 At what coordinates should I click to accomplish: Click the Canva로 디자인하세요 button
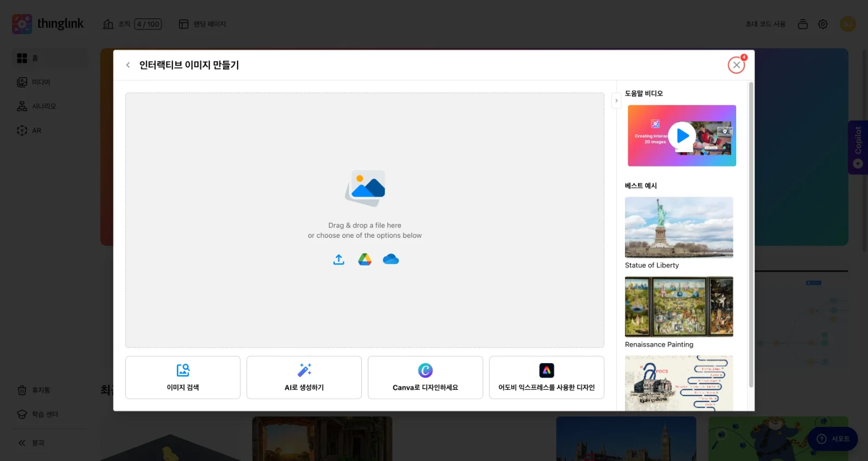click(425, 377)
